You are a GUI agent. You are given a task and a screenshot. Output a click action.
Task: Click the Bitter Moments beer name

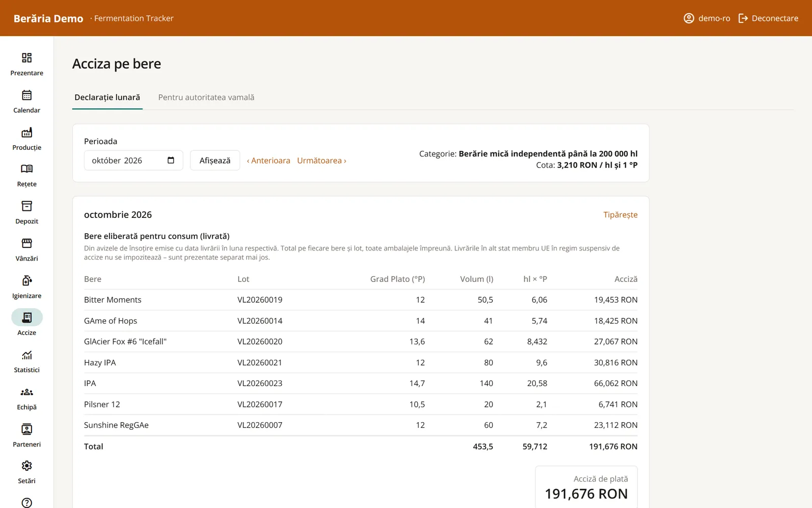tap(113, 300)
